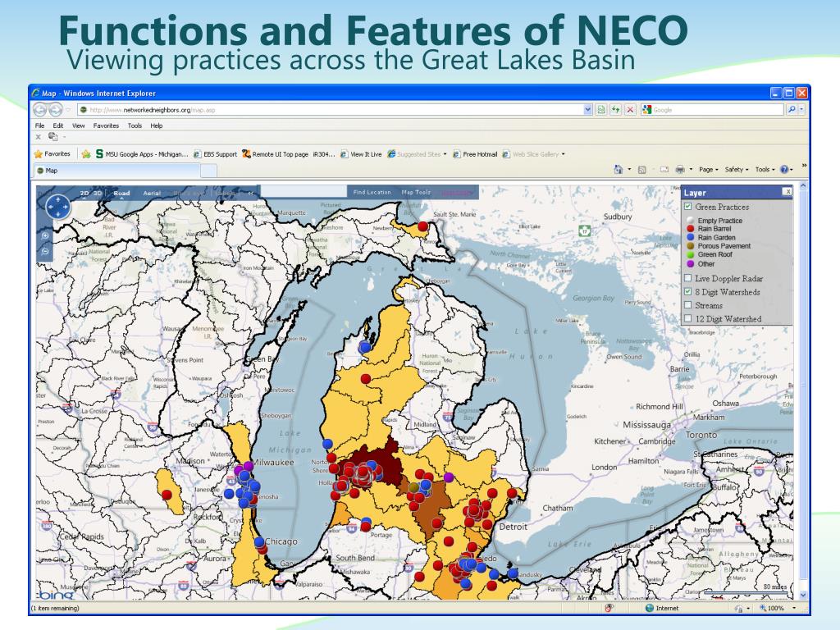Click the blue marker near Chicago
Viewport: 840px width, 630px height.
(259, 541)
